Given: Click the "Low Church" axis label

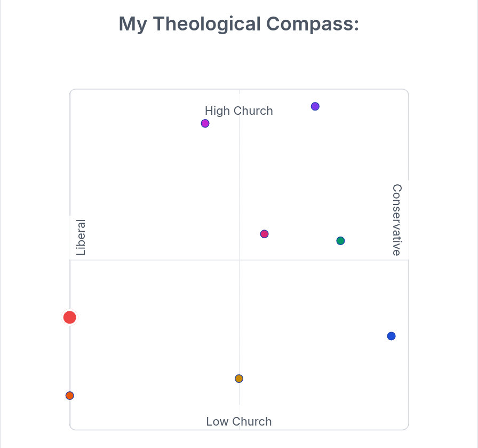Looking at the screenshot, I should tap(238, 422).
